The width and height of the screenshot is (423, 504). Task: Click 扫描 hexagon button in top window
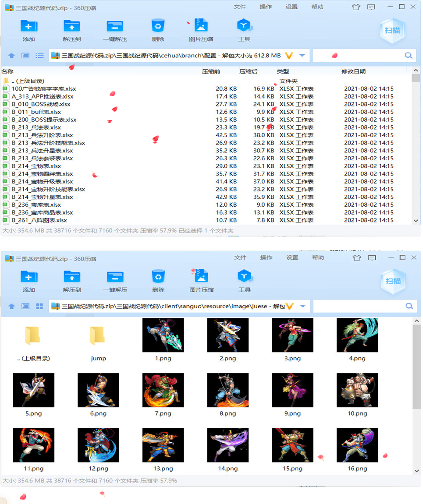[392, 31]
